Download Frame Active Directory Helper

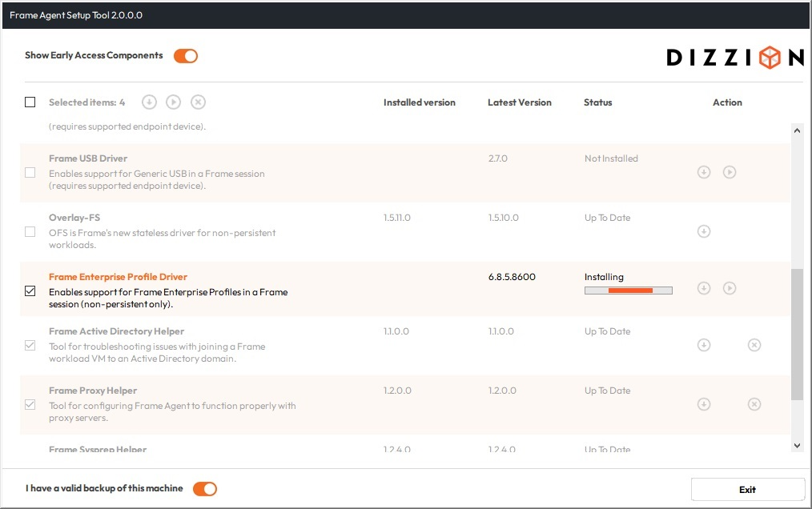tap(704, 345)
